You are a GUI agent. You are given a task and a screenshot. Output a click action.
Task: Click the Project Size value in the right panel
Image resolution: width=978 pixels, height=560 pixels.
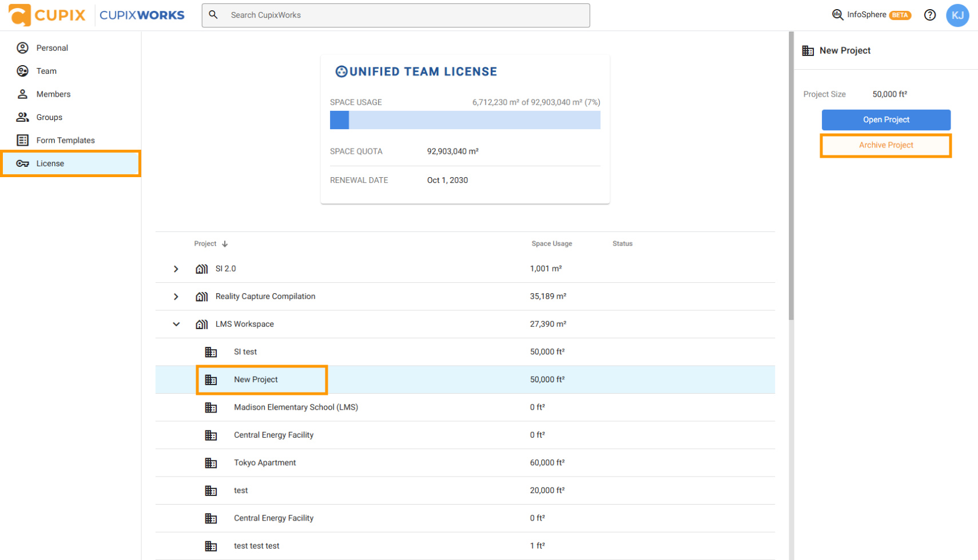click(x=890, y=94)
